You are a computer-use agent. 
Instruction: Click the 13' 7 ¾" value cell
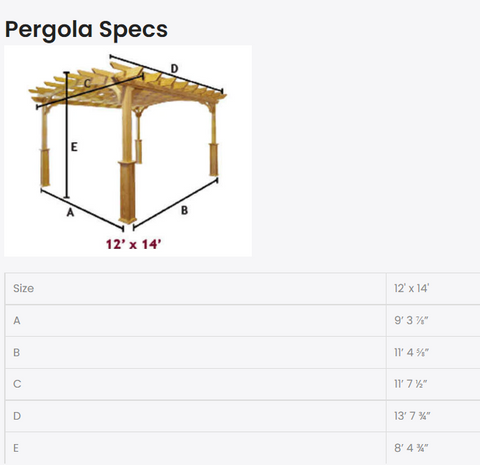click(x=433, y=416)
